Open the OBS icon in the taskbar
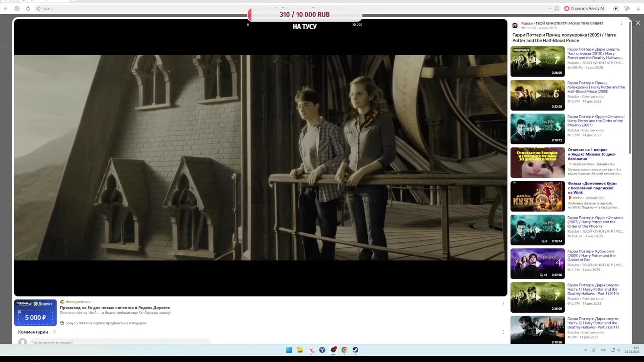 coord(333,350)
